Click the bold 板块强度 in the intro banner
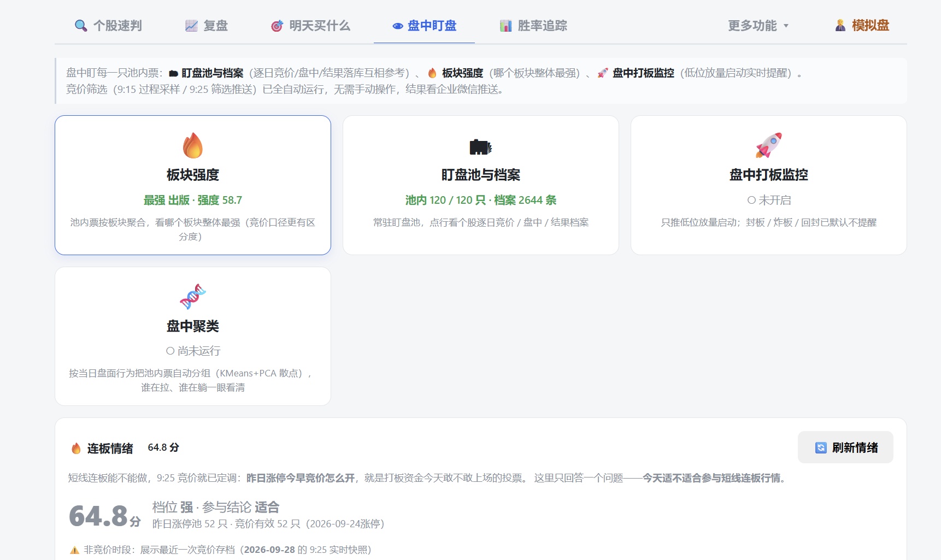 463,73
